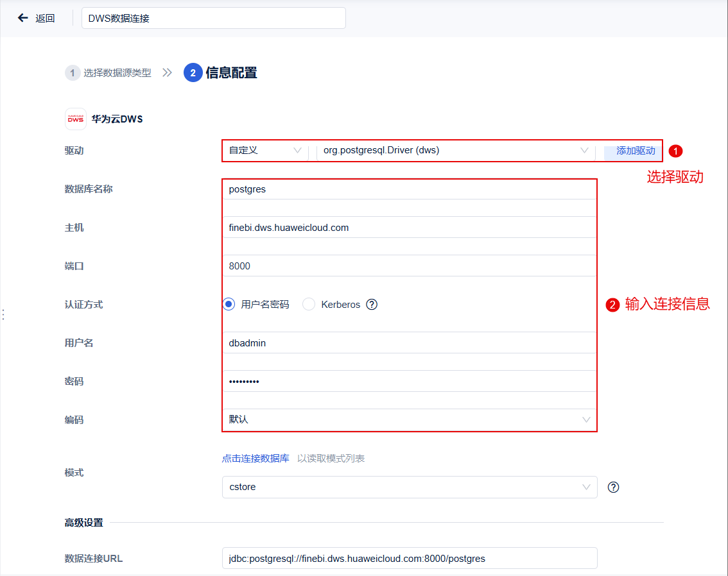Click 认证方式 label
Image resolution: width=728 pixels, height=576 pixels.
(x=83, y=305)
